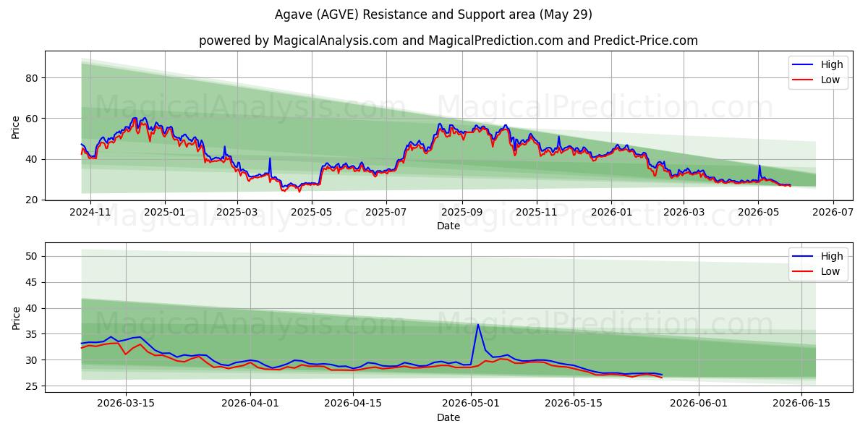Click the blue High spike peak near 2026-05 in upper chart
Image resolution: width=868 pixels, height=434 pixels.
759,166
